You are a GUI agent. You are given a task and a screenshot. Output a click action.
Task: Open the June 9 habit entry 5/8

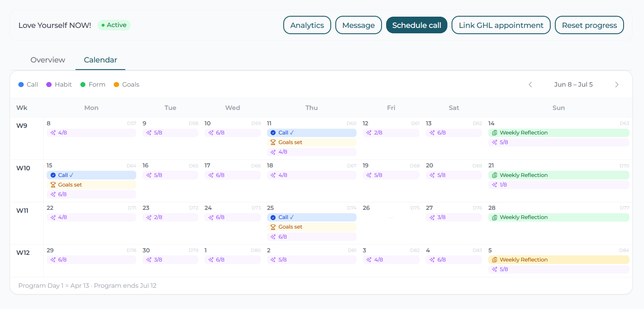pos(170,133)
